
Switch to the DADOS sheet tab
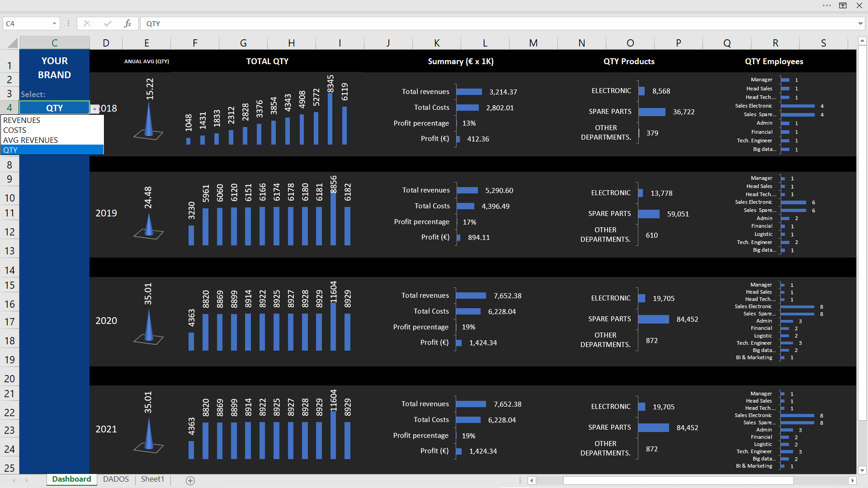click(x=116, y=479)
